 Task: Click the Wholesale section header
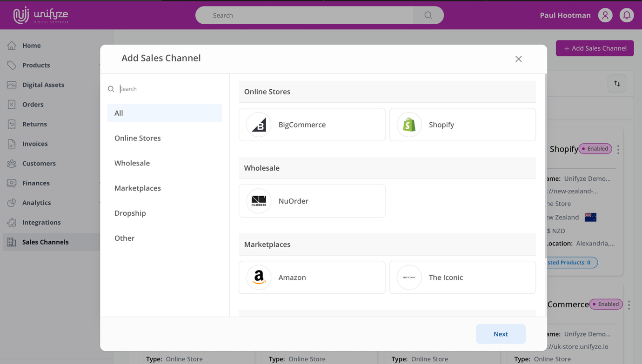pos(387,168)
